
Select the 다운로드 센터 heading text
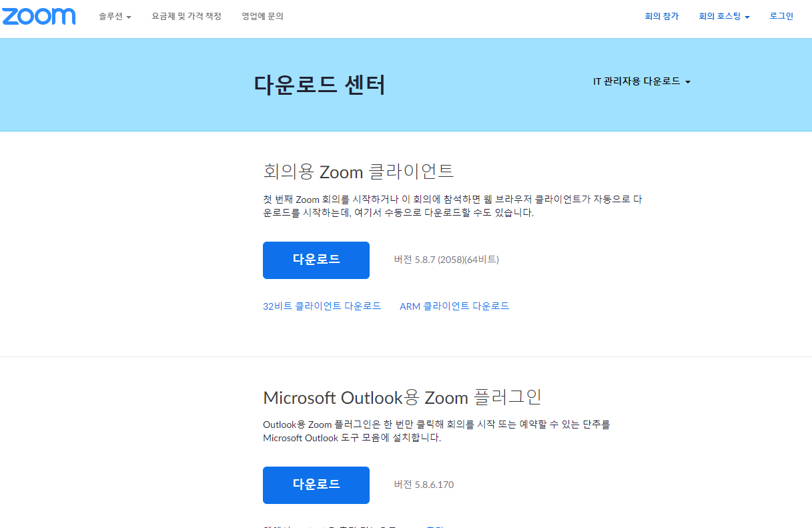(320, 85)
